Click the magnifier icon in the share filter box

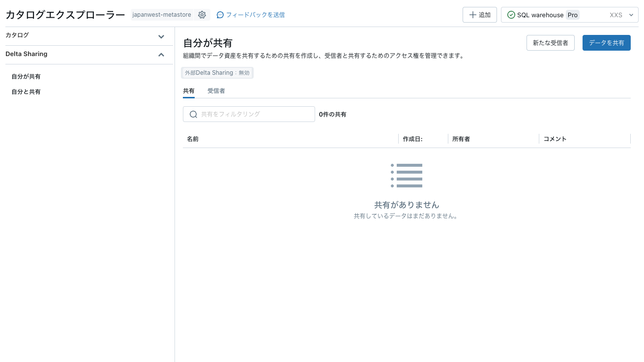coord(193,114)
